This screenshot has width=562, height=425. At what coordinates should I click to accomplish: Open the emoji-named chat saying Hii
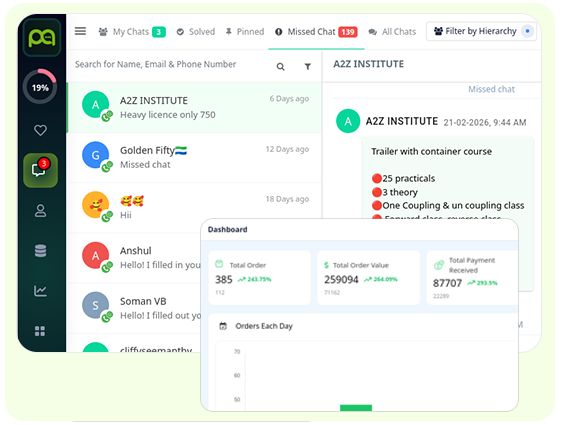coord(194,208)
